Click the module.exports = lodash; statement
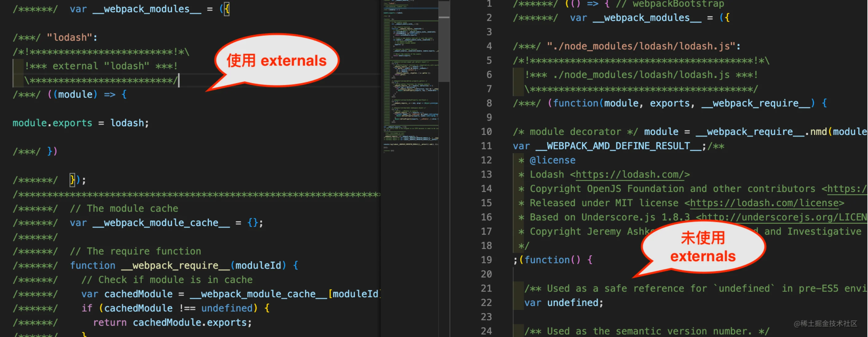 [x=81, y=123]
